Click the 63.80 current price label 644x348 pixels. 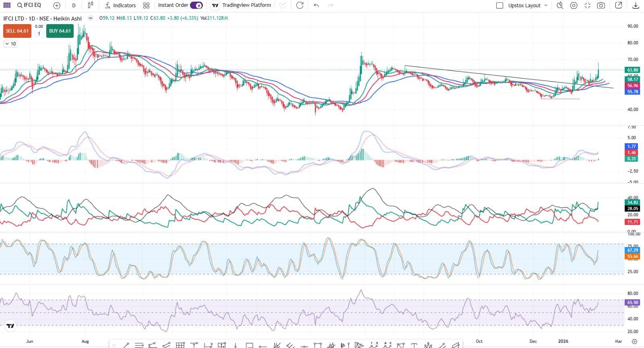point(633,70)
